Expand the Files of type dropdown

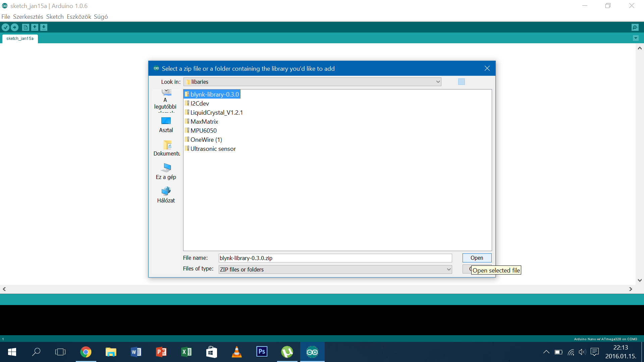(448, 269)
